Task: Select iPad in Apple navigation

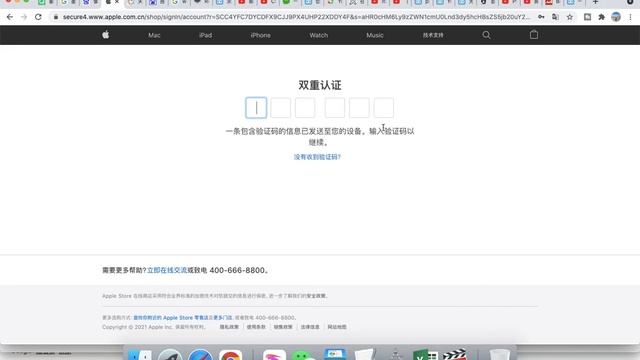Action: [x=205, y=35]
